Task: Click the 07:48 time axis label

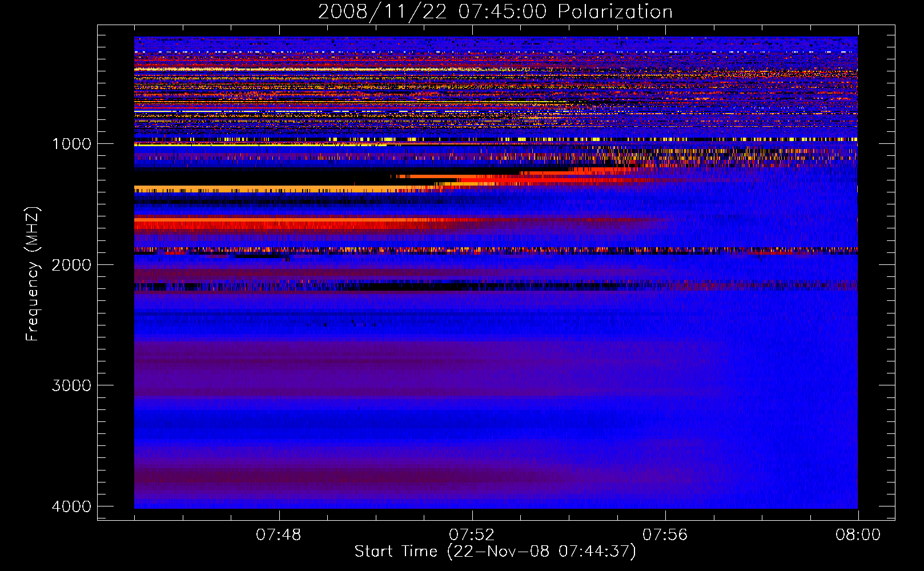Action: [279, 535]
